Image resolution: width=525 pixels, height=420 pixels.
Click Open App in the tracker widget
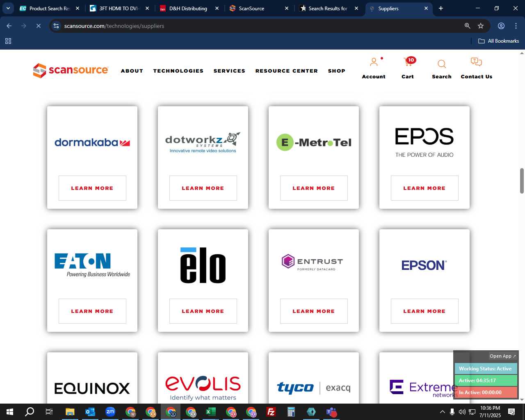[503, 356]
